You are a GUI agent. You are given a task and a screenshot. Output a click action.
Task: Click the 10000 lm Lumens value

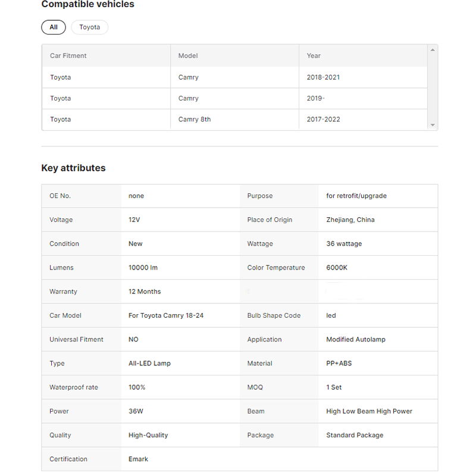pyautogui.click(x=143, y=268)
